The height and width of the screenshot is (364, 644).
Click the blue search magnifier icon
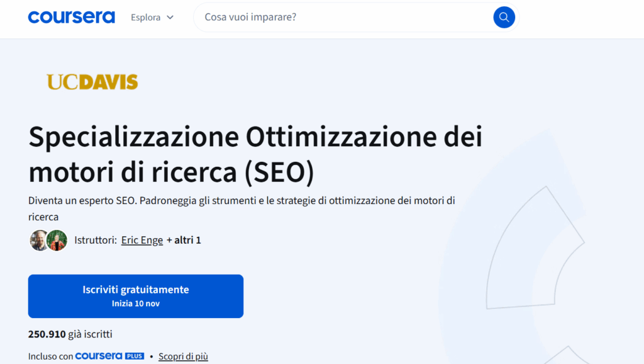(503, 17)
